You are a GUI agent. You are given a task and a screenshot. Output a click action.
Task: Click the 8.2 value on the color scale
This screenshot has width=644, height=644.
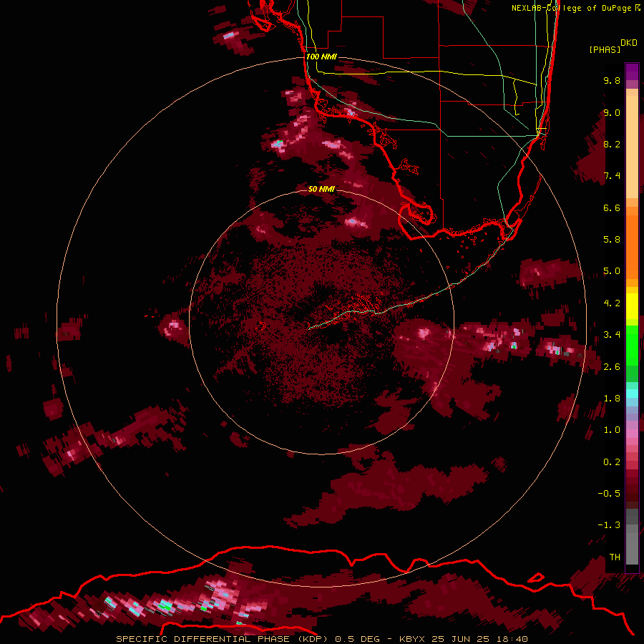612,144
